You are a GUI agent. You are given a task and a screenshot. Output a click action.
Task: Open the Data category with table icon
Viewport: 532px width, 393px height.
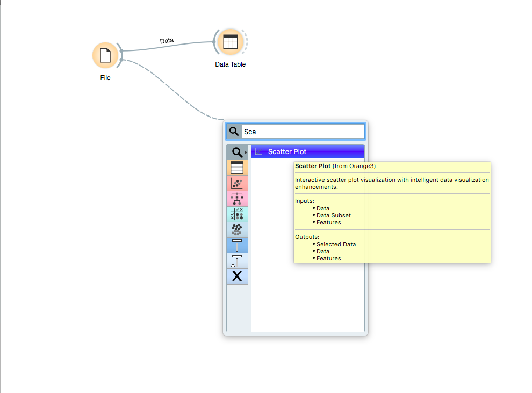237,168
